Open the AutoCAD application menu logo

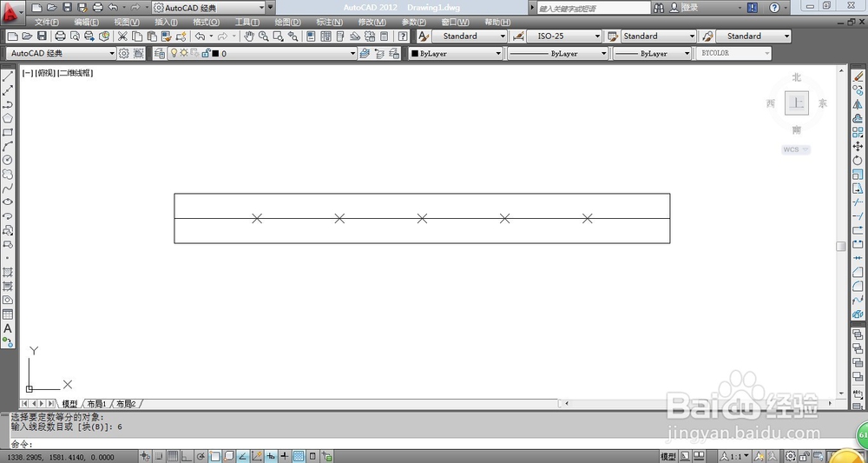(x=12, y=11)
